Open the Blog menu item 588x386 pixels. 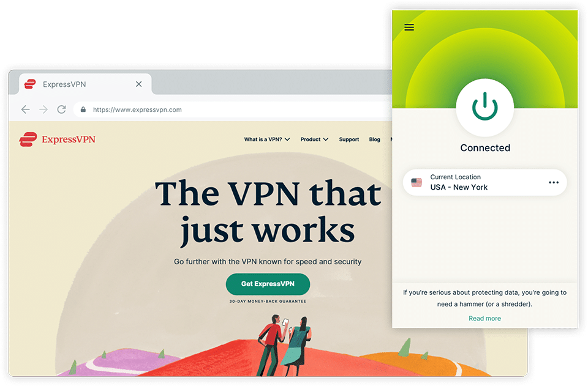click(374, 139)
